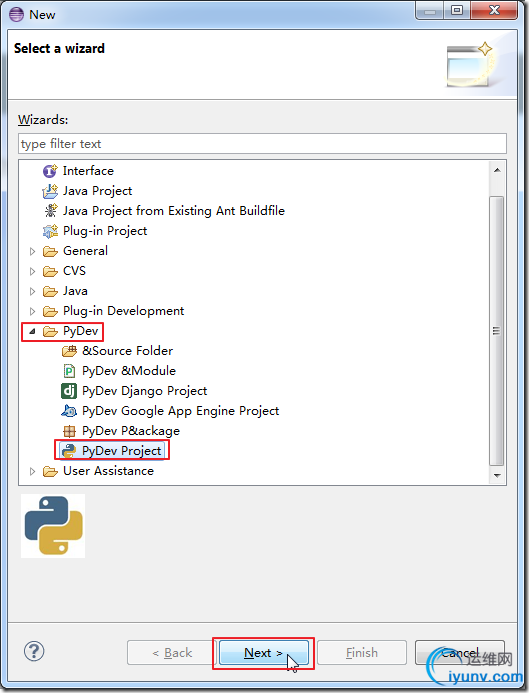Click the Django project icon
Screen dimensions: 529x693
click(69, 391)
